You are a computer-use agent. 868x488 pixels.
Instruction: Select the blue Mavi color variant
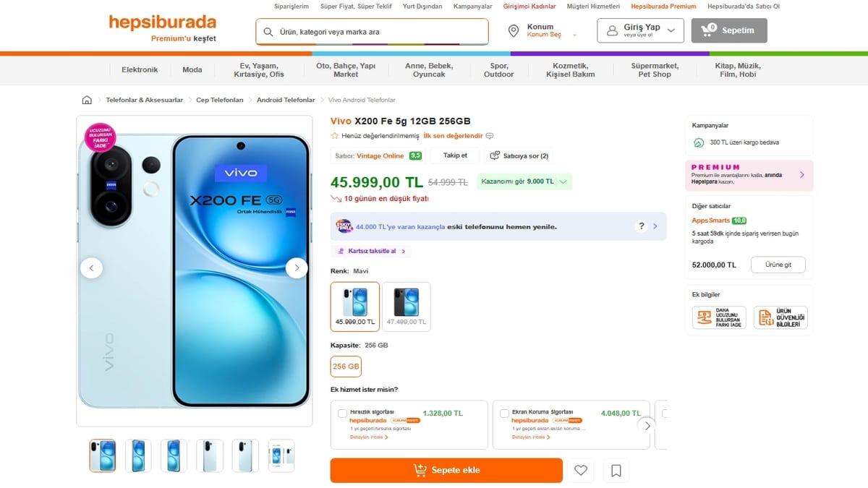pyautogui.click(x=354, y=307)
